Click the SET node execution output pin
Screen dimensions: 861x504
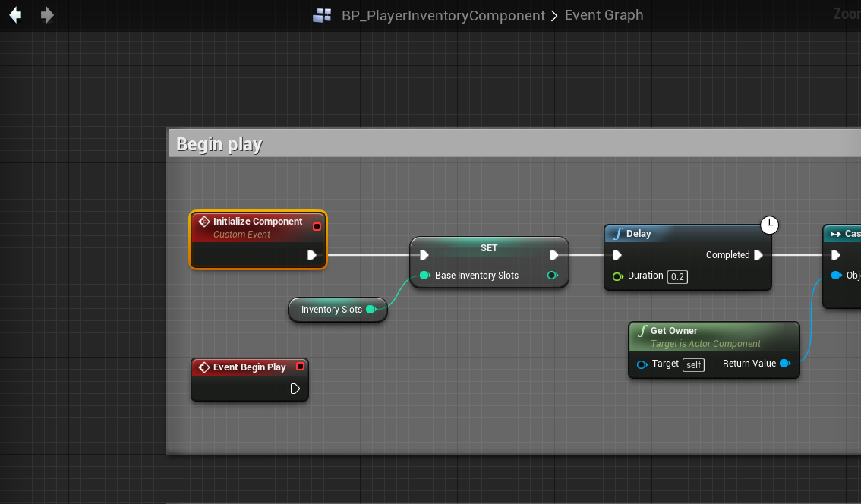pos(554,255)
